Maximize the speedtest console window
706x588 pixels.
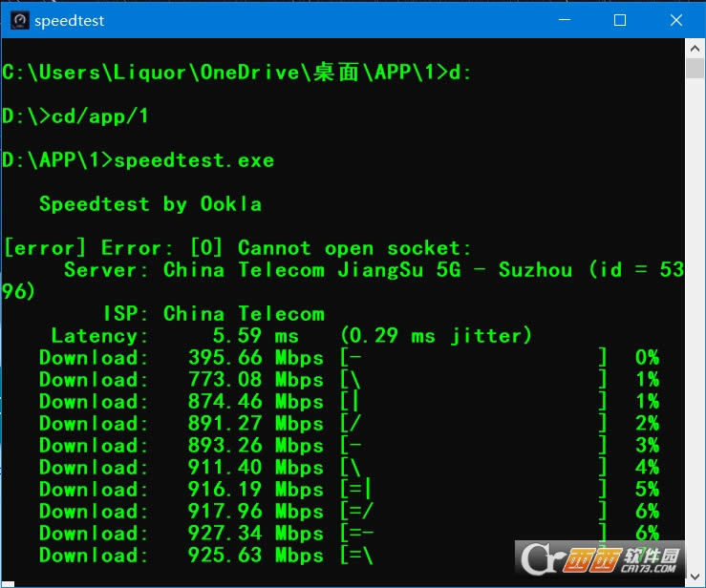coord(619,20)
